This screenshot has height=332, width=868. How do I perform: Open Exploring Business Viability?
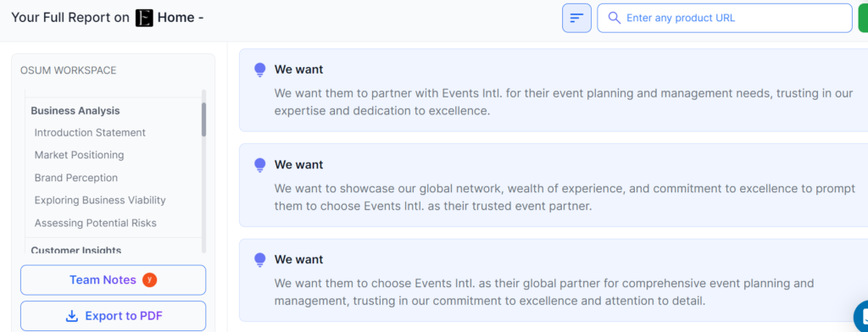(x=100, y=200)
